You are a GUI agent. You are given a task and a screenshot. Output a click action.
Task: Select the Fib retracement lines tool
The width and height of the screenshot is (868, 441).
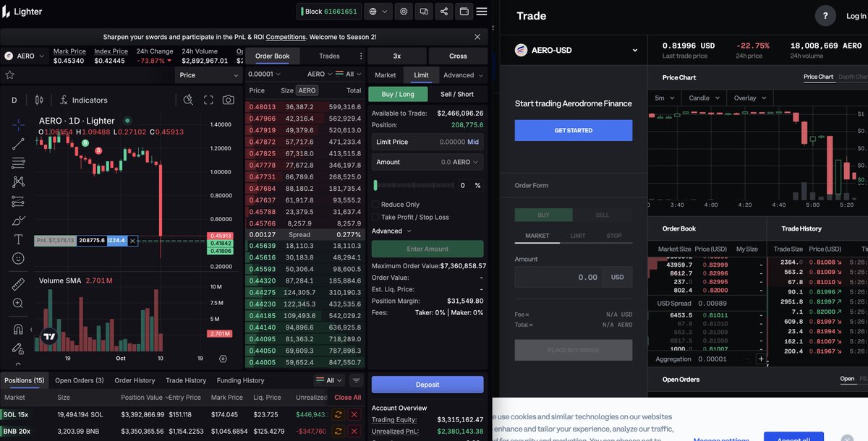pyautogui.click(x=18, y=163)
